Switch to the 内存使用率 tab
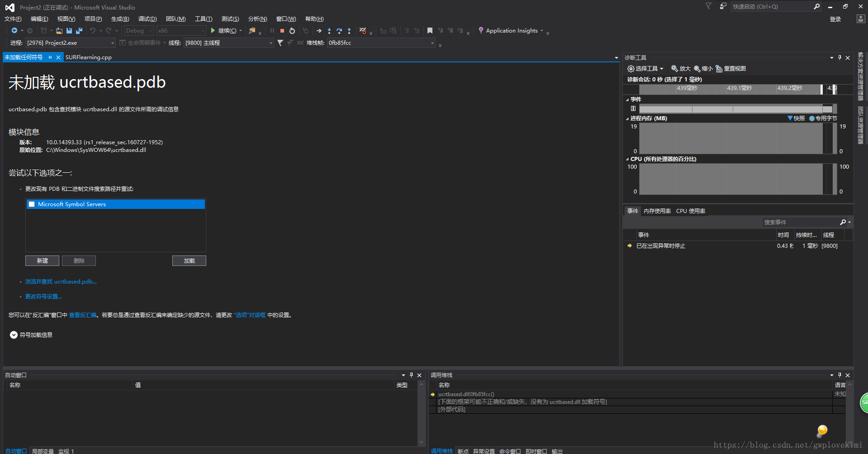Screen dimensions: 868x454 pyautogui.click(x=657, y=211)
